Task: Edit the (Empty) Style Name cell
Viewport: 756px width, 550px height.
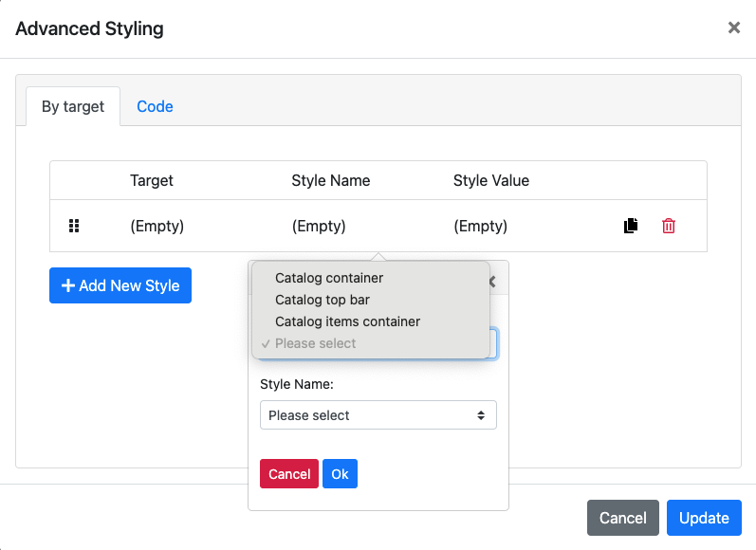Action: (319, 226)
